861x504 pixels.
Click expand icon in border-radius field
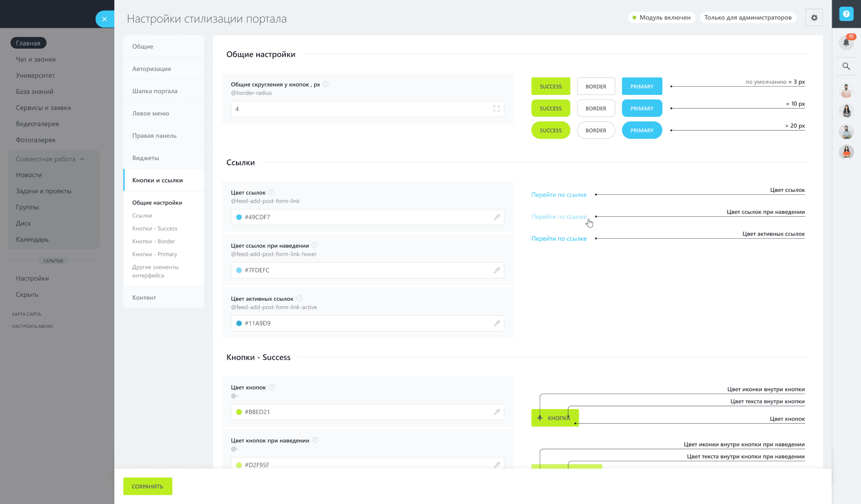[x=496, y=109]
